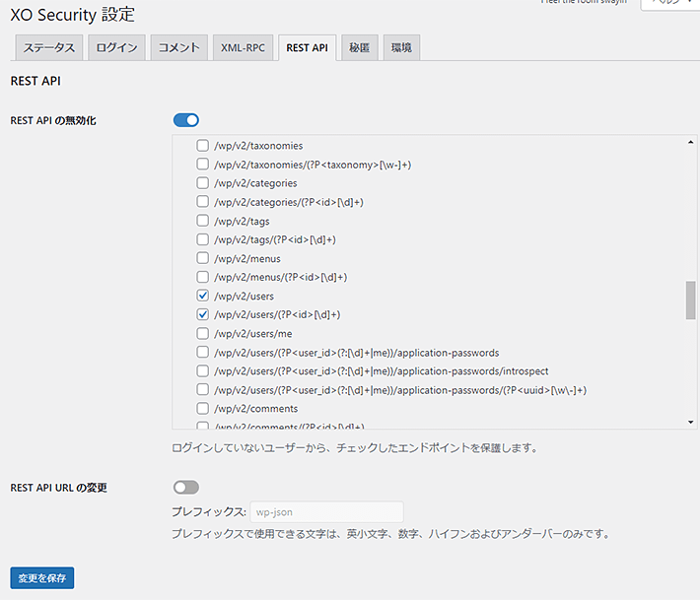Uncheck the users/(?P<id>) endpoint checkbox
Screen dimensions: 700x600
point(203,314)
